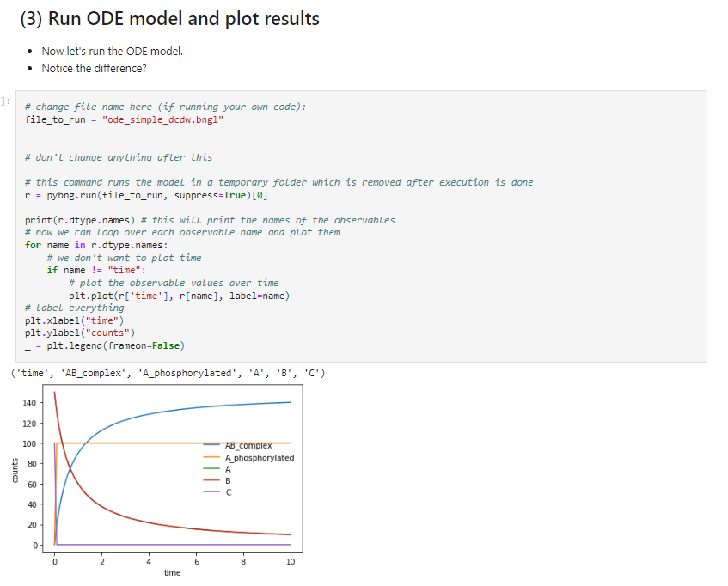Click the plt.plot code line
The height and width of the screenshot is (586, 728).
(x=179, y=295)
